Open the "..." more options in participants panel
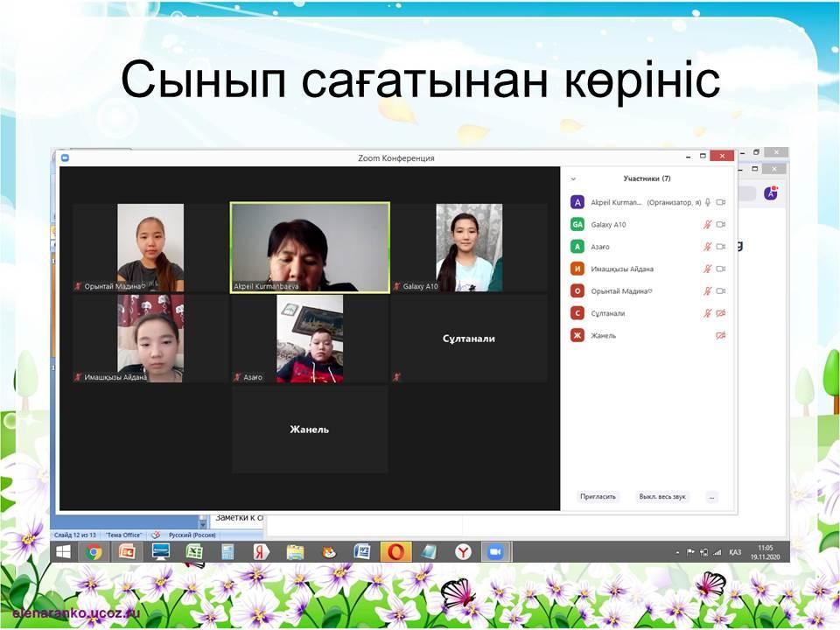Screen dimensions: 840x630 [x=711, y=497]
